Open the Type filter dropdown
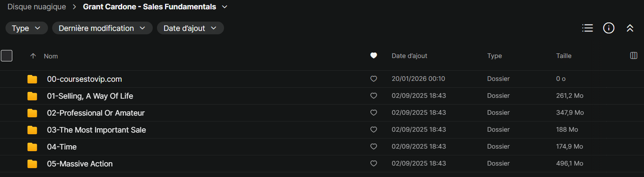The image size is (644, 177). point(26,28)
